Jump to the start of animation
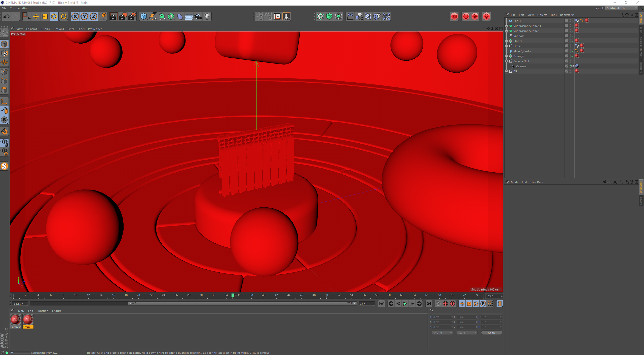 [382, 304]
